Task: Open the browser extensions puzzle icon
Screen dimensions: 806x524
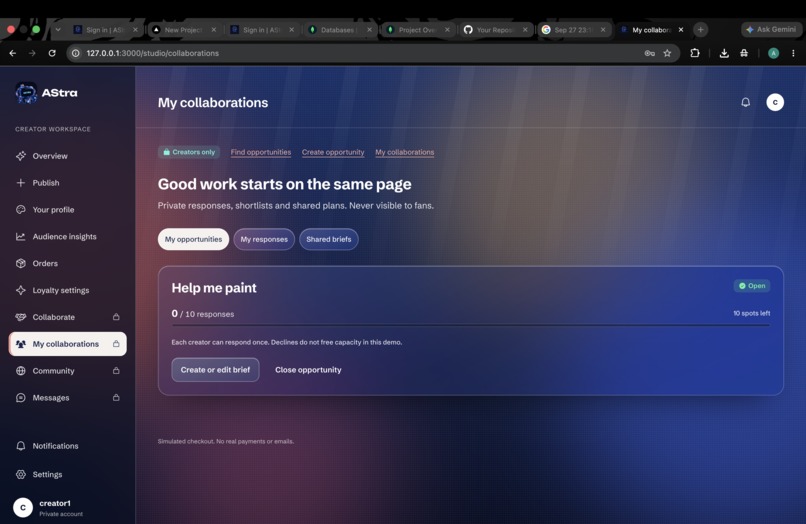Action: pyautogui.click(x=695, y=53)
